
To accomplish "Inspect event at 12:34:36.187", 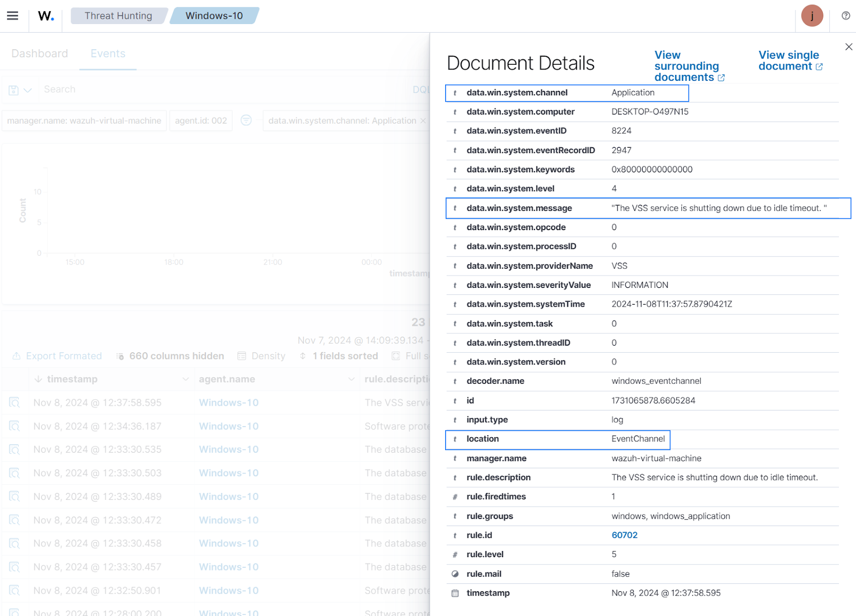I will pos(14,426).
